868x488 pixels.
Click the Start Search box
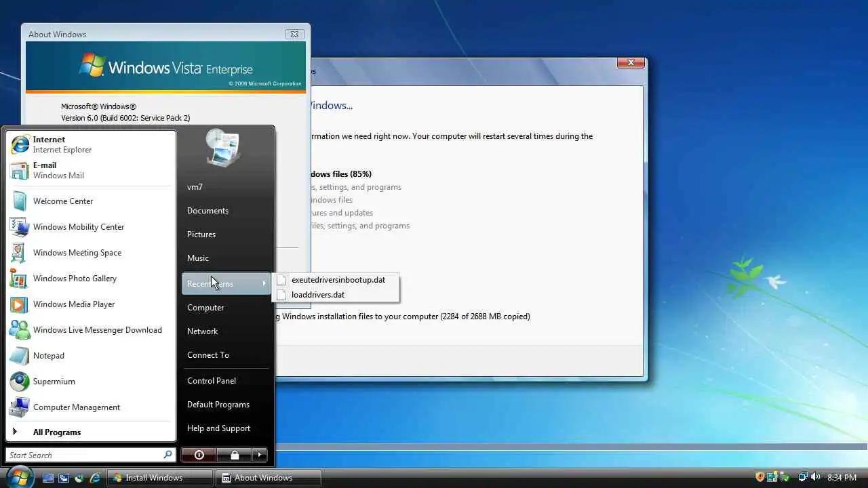click(90, 455)
